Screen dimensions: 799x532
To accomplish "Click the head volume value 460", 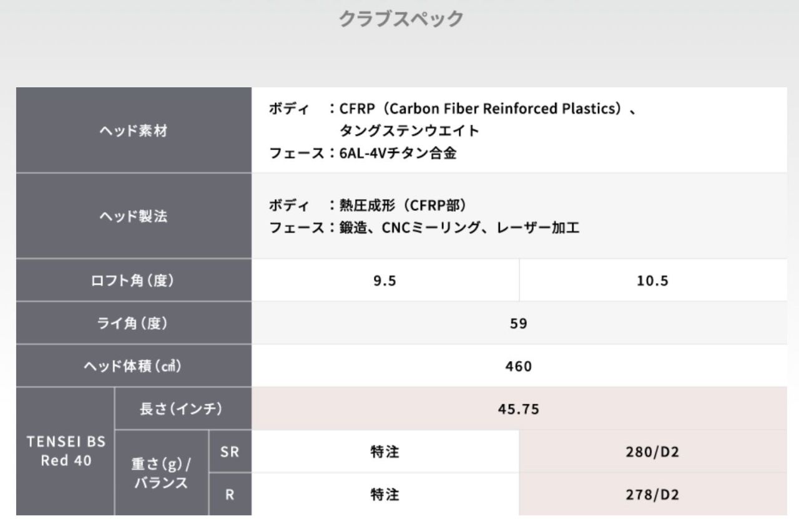I will pos(518,366).
